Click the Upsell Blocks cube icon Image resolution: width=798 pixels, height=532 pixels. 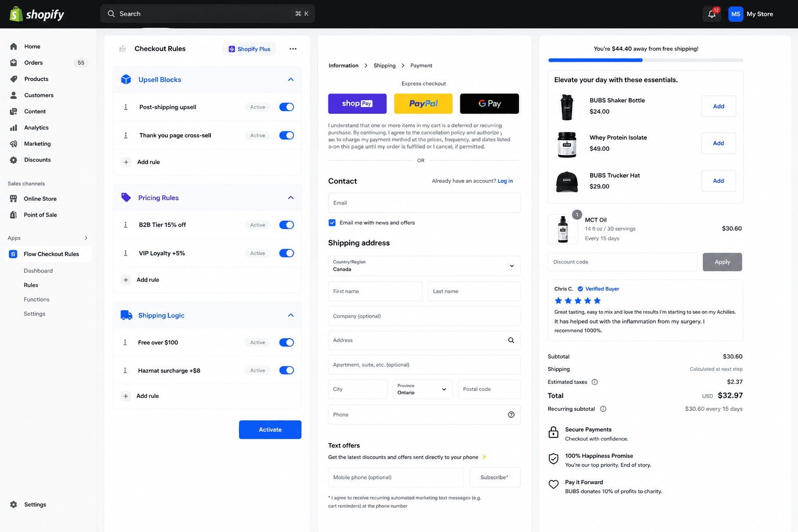126,79
